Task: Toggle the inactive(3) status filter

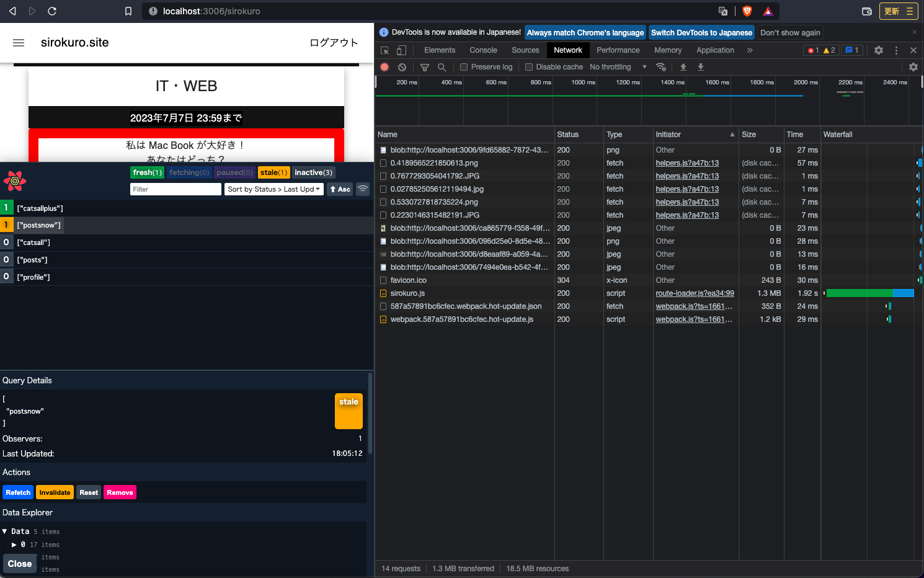Action: pos(314,172)
